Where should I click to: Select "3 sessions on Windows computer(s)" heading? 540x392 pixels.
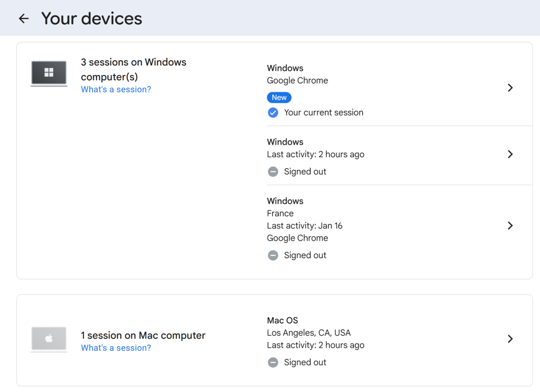click(x=133, y=69)
